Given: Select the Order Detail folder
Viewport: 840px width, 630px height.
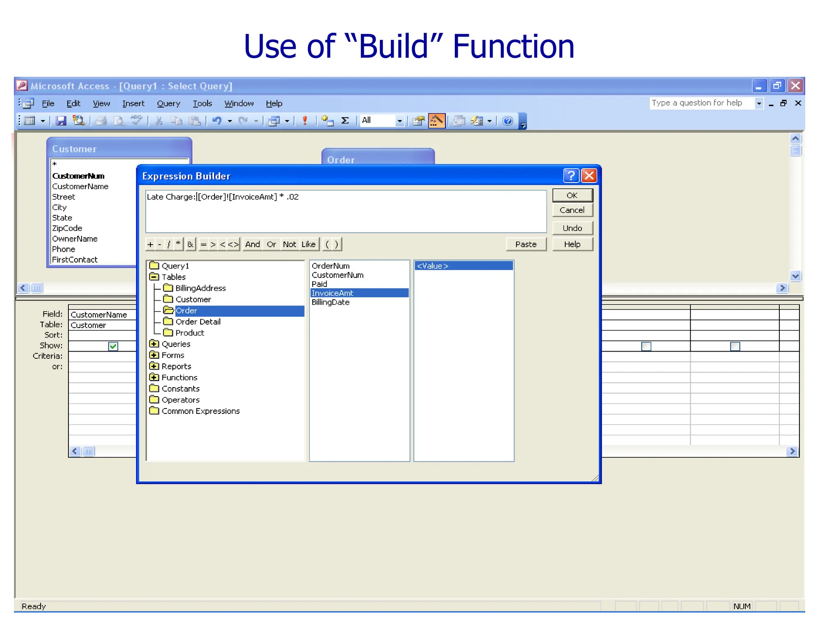Looking at the screenshot, I should 198,322.
